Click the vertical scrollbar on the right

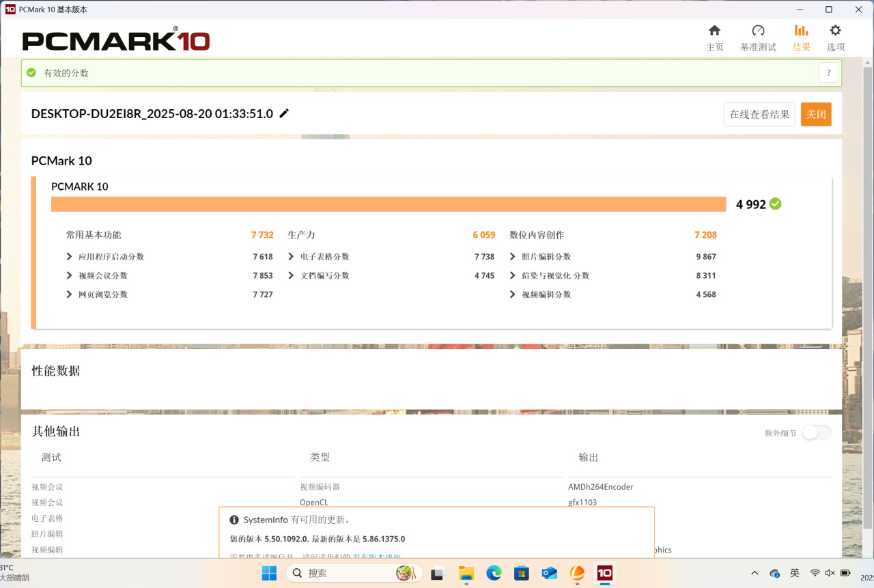[x=868, y=297]
